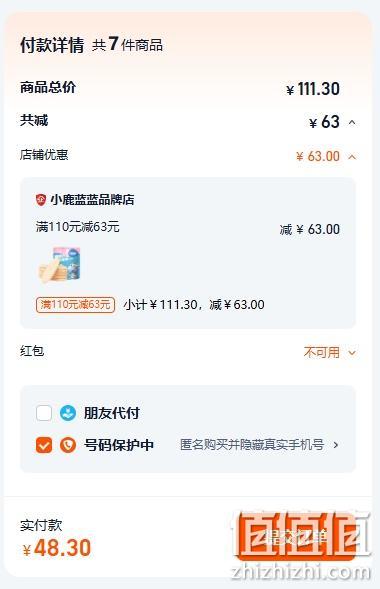
Task: Tick the 朋友代付 checkbox
Action: pyautogui.click(x=44, y=413)
